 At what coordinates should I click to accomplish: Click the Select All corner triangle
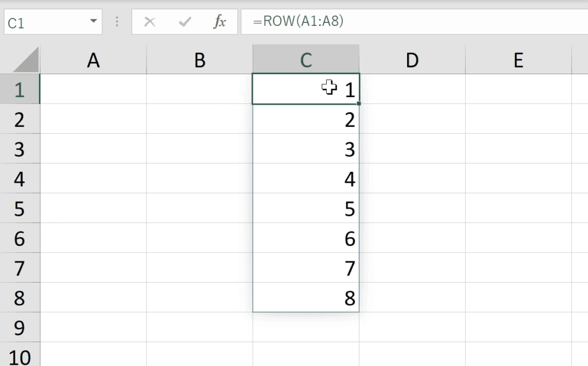[x=26, y=60]
